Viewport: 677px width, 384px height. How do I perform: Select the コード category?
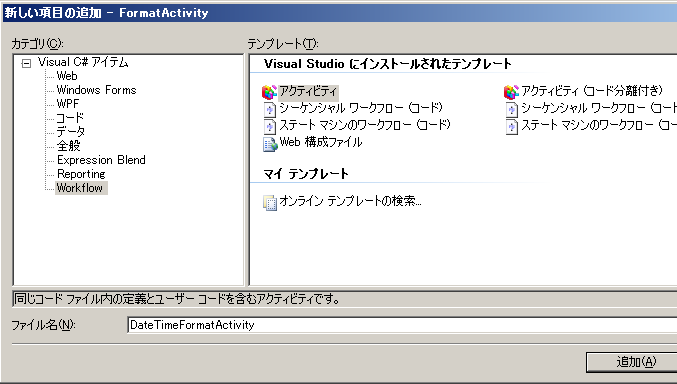click(x=70, y=117)
